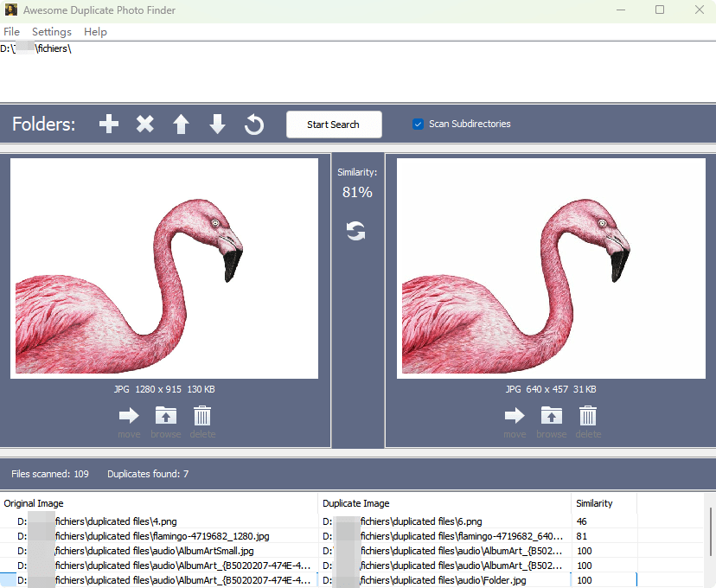Viewport: 716px width, 588px height.
Task: Open the File menu
Action: 11,31
